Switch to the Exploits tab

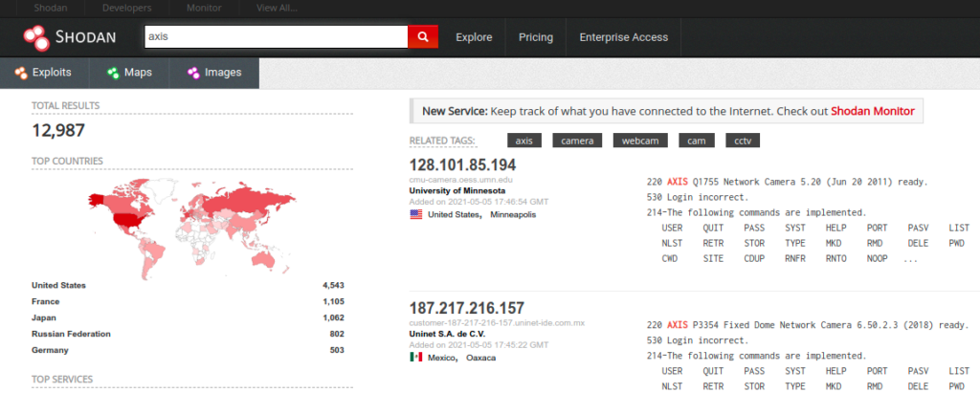(x=44, y=73)
